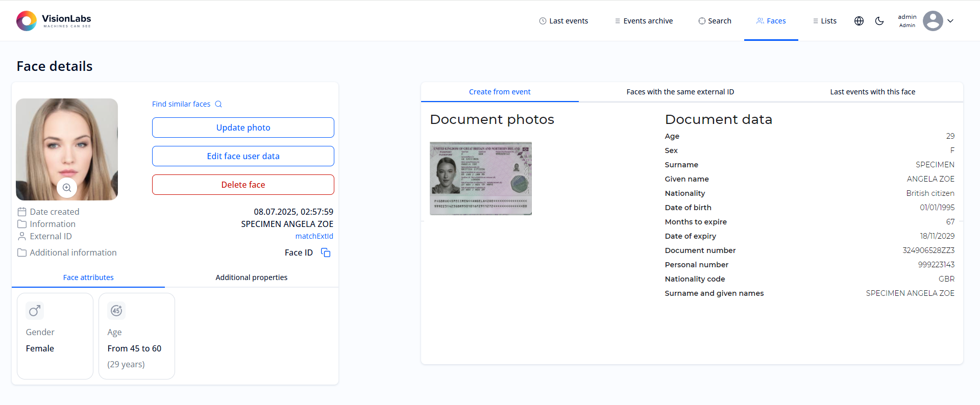Toggle dark mode moon icon

pos(879,21)
